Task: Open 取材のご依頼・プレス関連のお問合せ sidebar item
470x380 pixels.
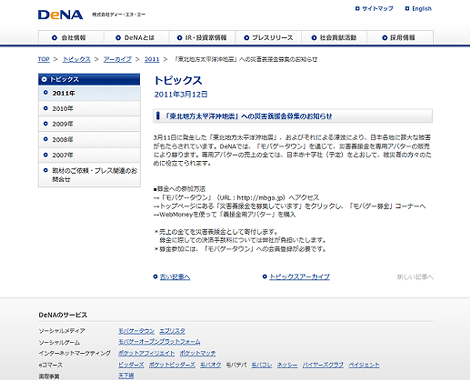Action: point(89,175)
